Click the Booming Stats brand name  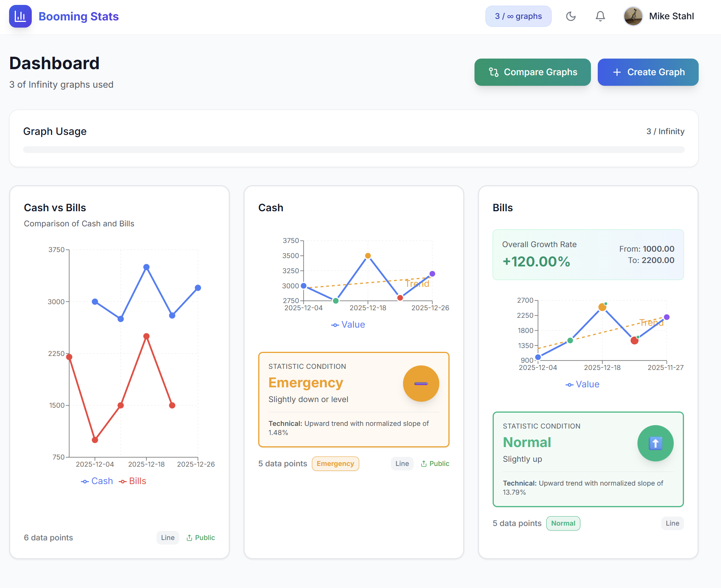click(79, 17)
